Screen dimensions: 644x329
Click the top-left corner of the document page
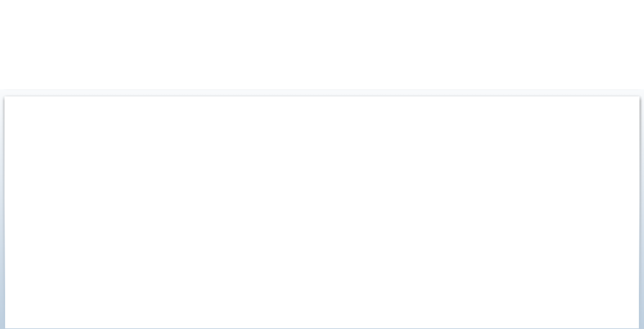pos(5,97)
